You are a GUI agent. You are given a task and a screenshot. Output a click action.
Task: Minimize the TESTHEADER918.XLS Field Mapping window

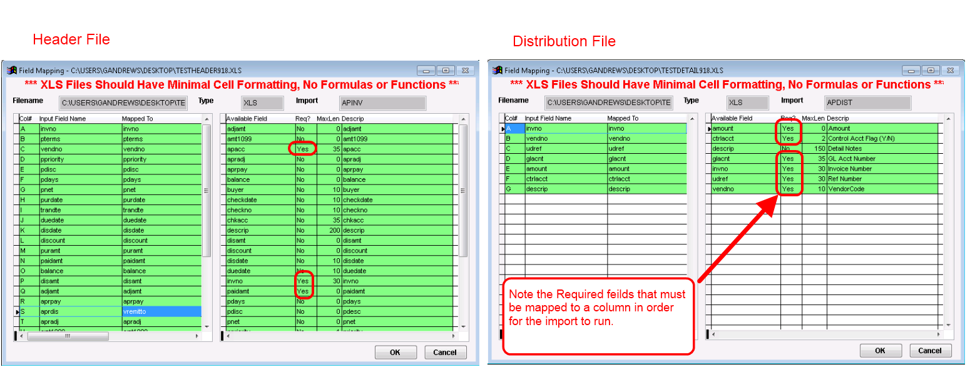pyautogui.click(x=427, y=71)
